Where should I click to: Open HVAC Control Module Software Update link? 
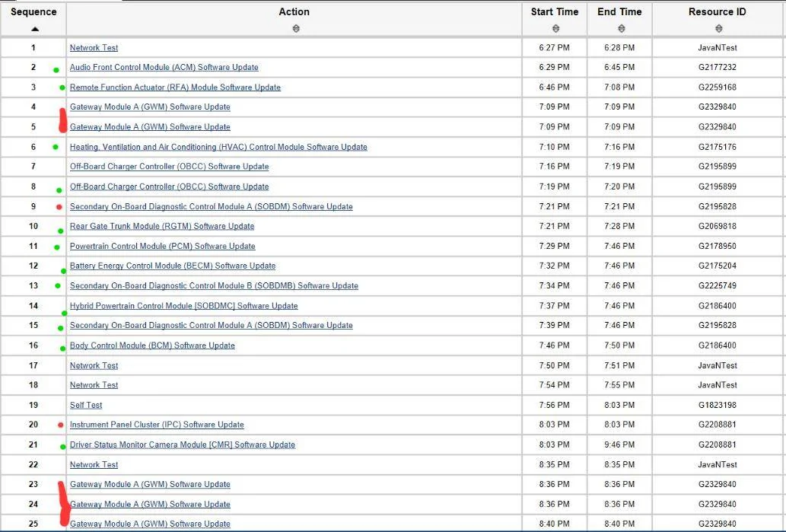218,147
